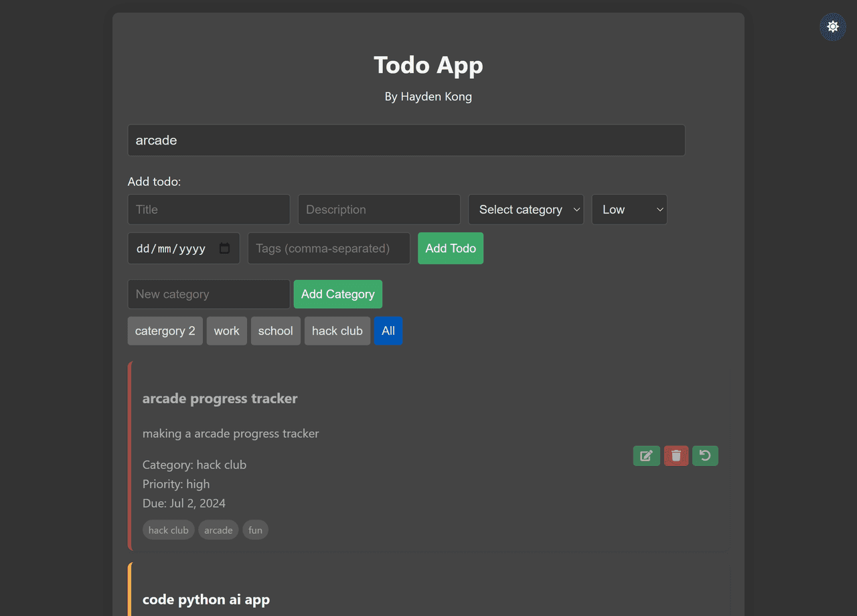Click the Title input field

tap(208, 210)
